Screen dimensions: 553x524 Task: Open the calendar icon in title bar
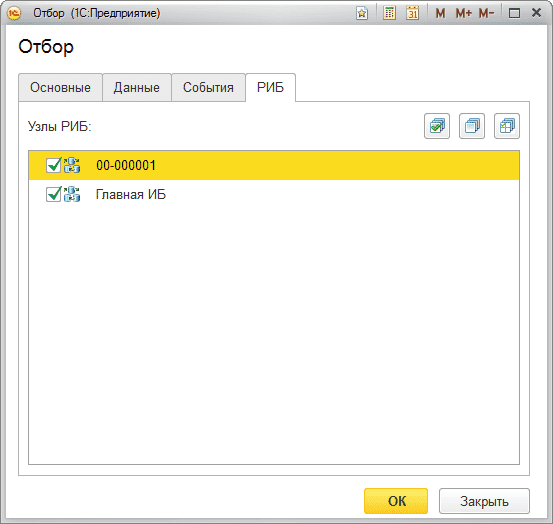tap(413, 13)
